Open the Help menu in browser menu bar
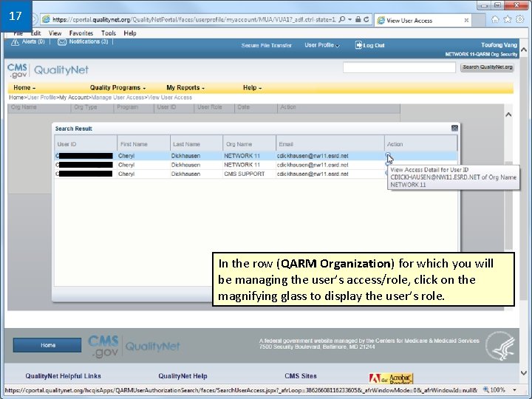This screenshot has width=532, height=399. [x=130, y=33]
